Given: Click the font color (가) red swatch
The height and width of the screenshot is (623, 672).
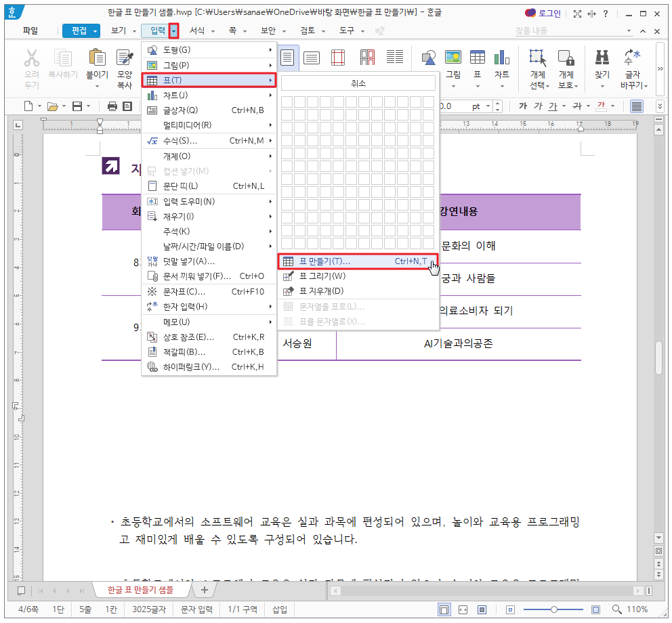Looking at the screenshot, I should (602, 106).
